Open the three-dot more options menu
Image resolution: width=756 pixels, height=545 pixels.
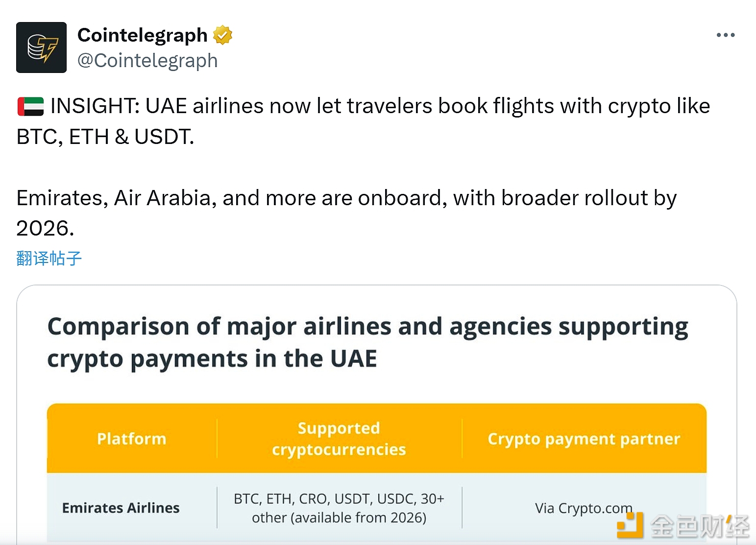(x=725, y=35)
